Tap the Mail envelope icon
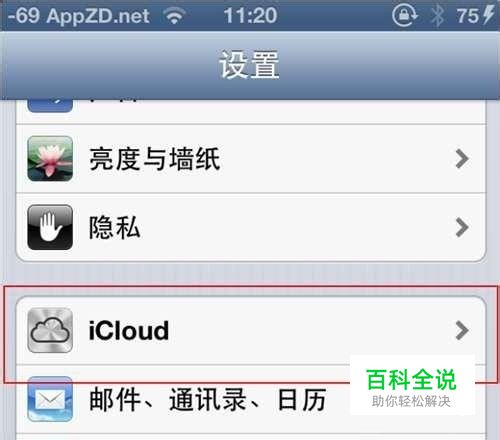 (50, 399)
